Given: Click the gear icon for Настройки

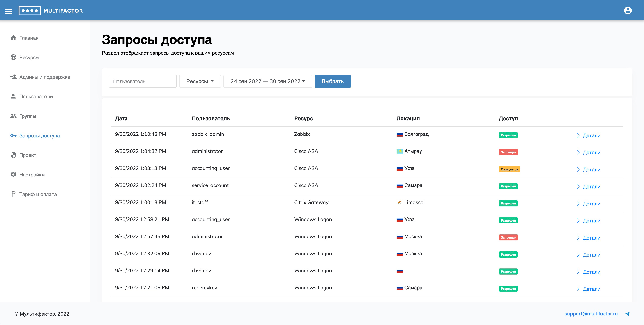Looking at the screenshot, I should click(13, 175).
